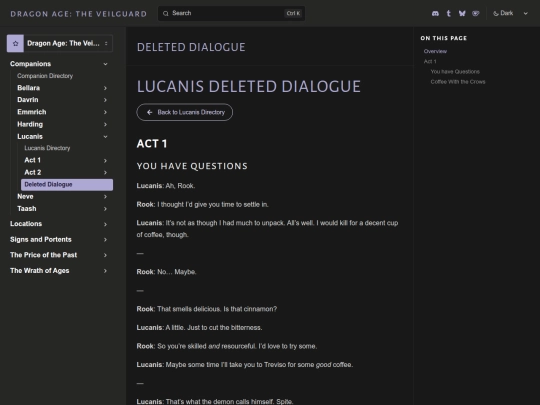This screenshot has height=405, width=540.
Task: Expand the Taash chevron
Action: (x=105, y=209)
